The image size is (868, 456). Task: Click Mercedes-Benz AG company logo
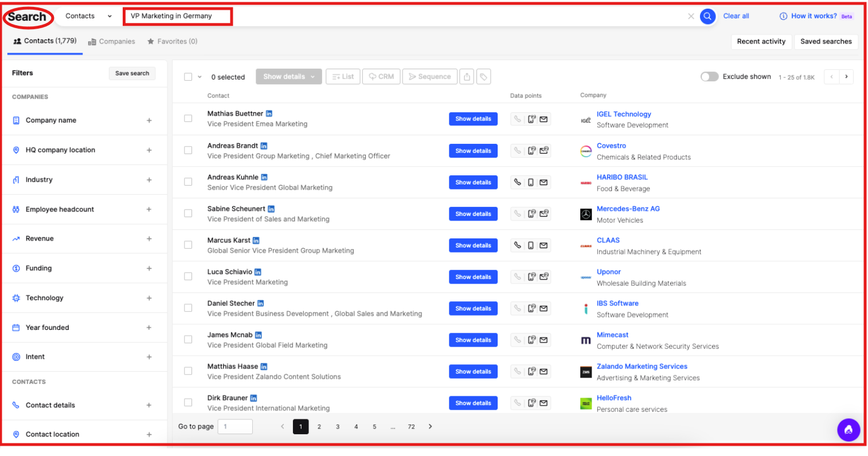(586, 214)
